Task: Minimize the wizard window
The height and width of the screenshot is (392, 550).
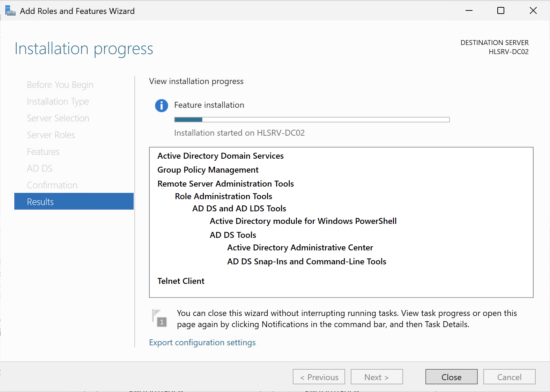Action: (x=469, y=11)
